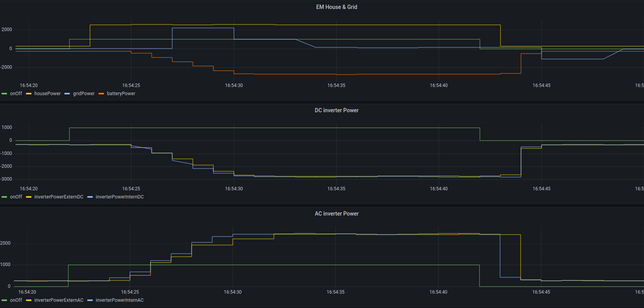Toggle housePower series in the legend
644x308 pixels.
(x=47, y=94)
